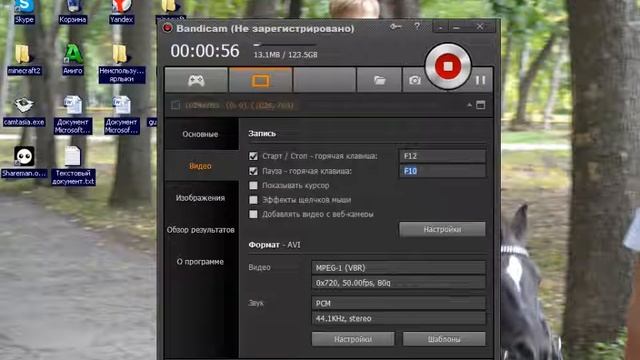Click the Запись section heading

click(262, 133)
